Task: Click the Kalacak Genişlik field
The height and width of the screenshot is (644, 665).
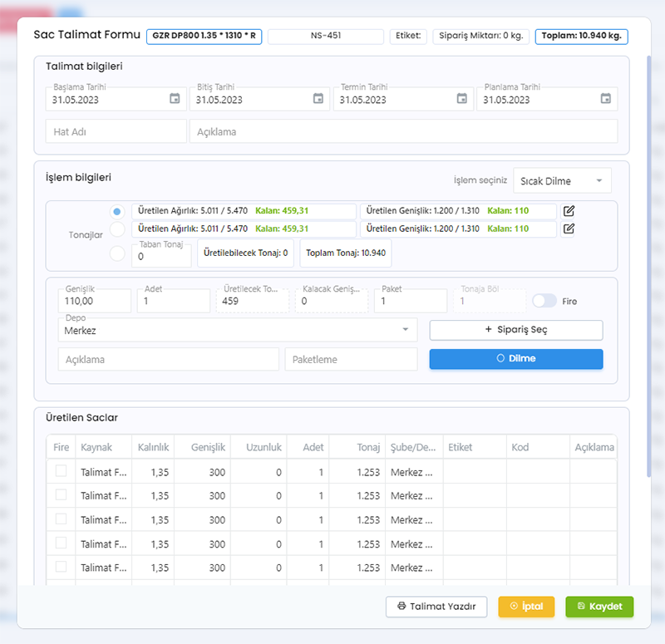Action: (332, 301)
